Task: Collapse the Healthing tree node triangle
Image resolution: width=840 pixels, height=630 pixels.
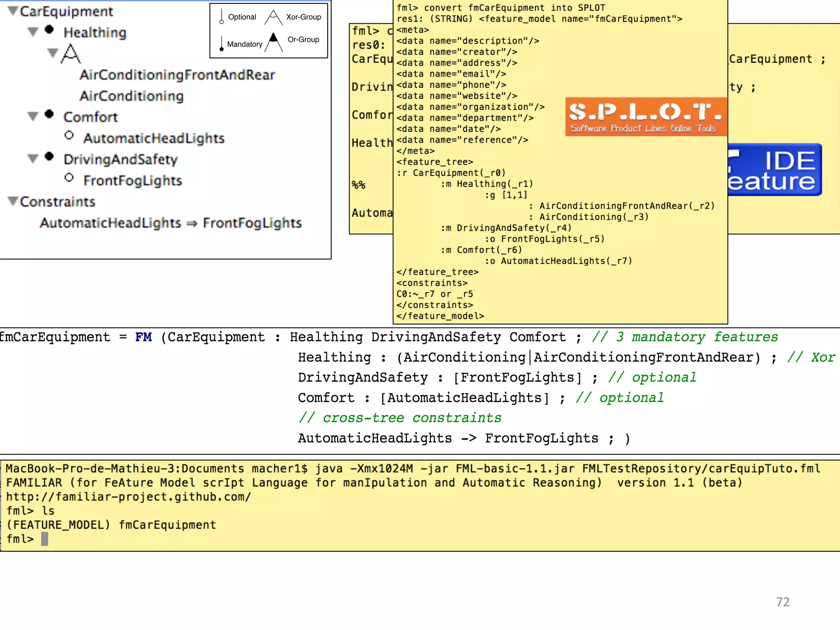Action: pyautogui.click(x=33, y=32)
